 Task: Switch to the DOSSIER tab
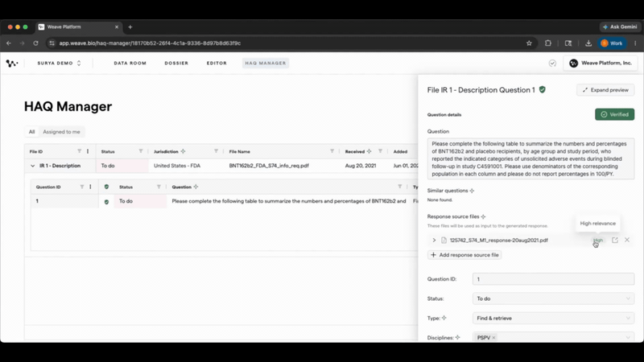(176, 64)
